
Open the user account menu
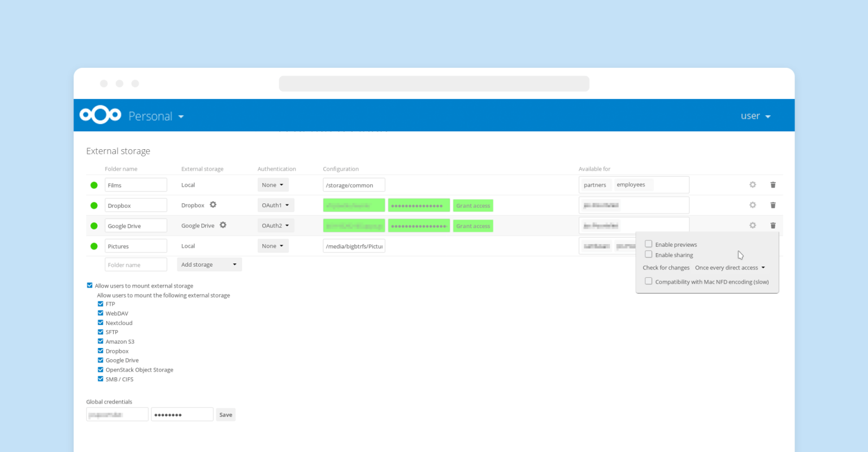pyautogui.click(x=755, y=115)
